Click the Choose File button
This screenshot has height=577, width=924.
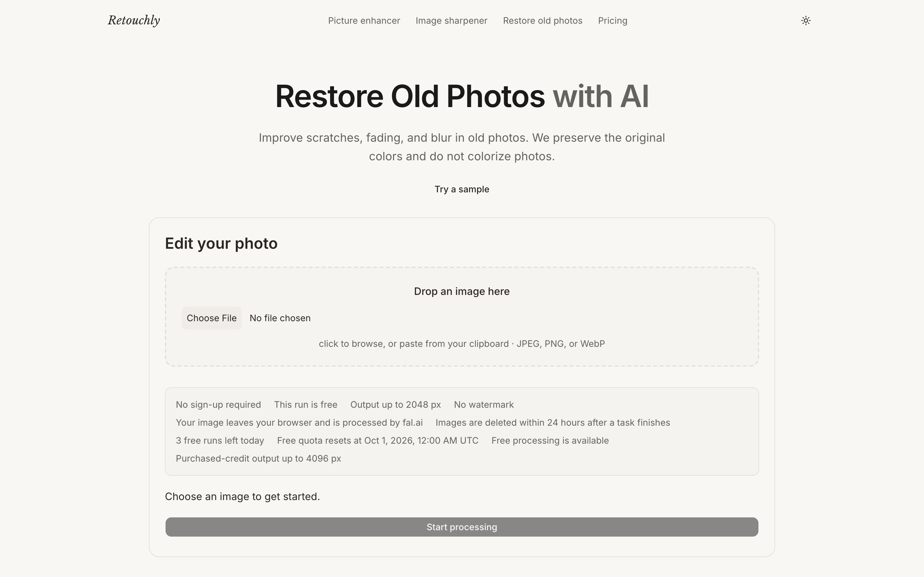point(211,318)
